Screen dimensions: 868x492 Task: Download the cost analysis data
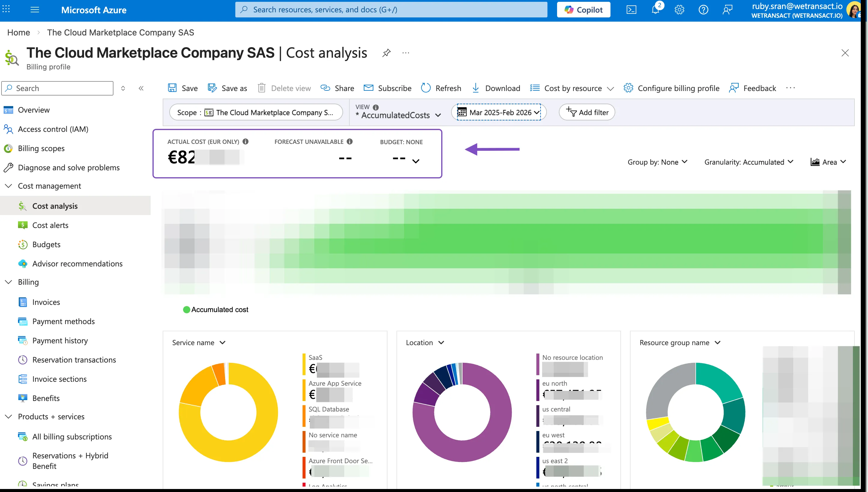click(496, 88)
